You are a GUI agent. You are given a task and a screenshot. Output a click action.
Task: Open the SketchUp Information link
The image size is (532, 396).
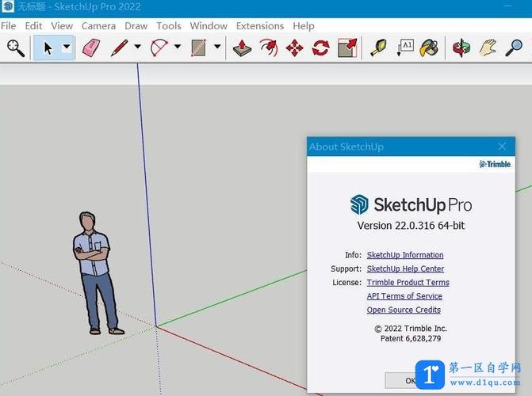[405, 255]
